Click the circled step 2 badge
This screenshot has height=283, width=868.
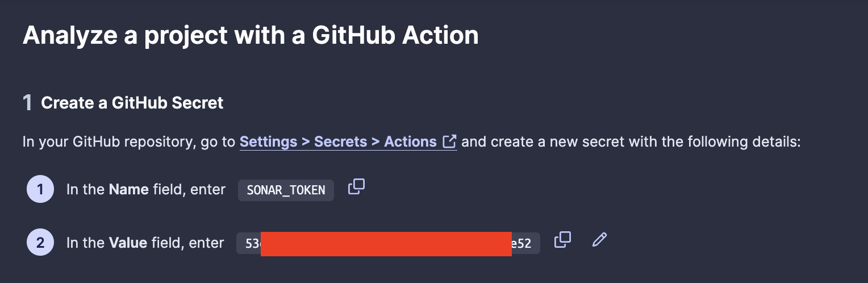click(40, 243)
